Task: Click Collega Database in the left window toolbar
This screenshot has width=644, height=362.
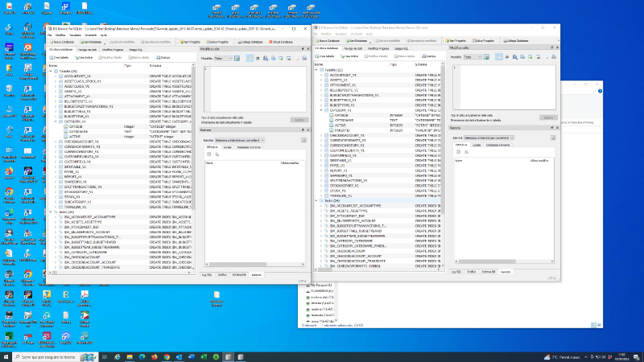Action: (250, 42)
